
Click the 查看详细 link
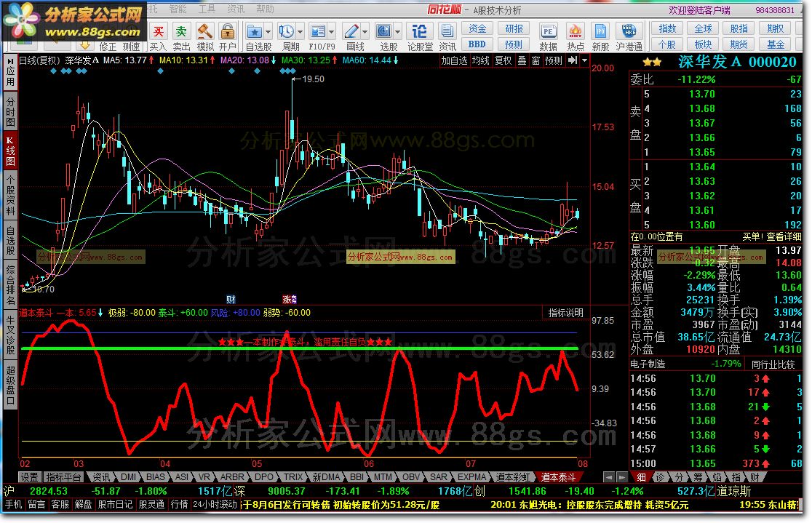[783, 236]
